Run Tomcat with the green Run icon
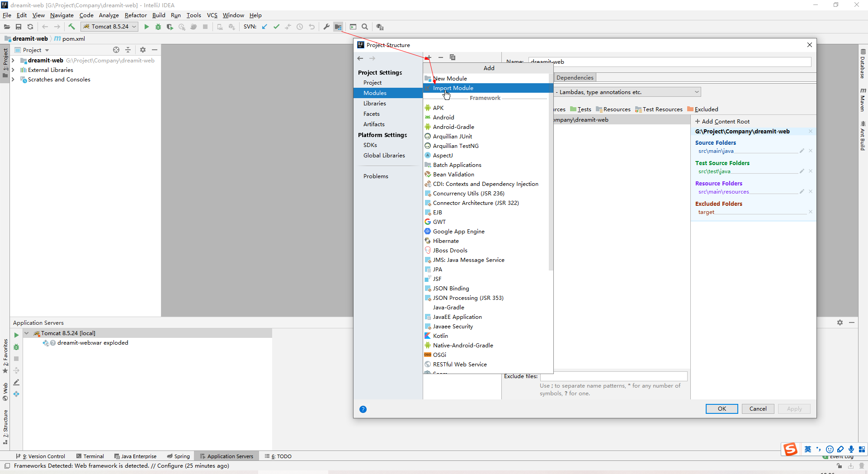This screenshot has width=868, height=474. [x=146, y=27]
